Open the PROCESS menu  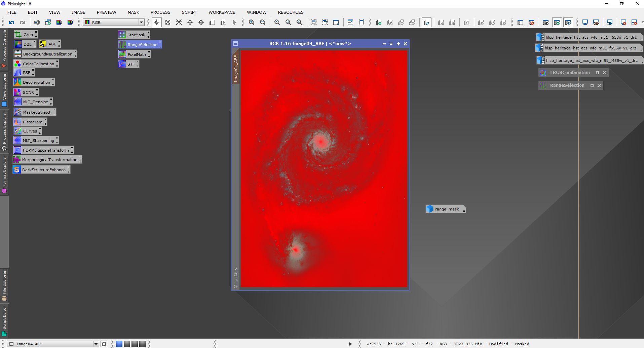coord(160,12)
